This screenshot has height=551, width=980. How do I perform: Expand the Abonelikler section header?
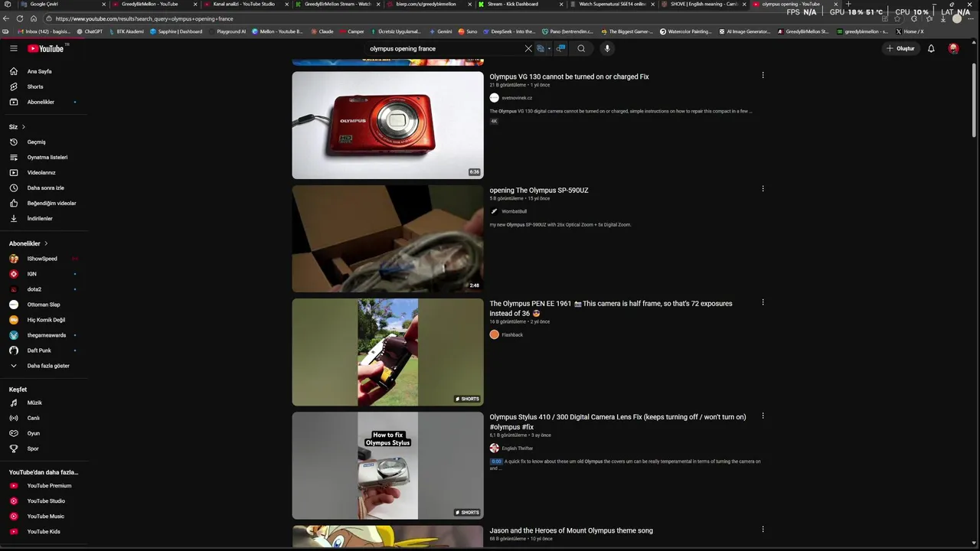coord(28,243)
